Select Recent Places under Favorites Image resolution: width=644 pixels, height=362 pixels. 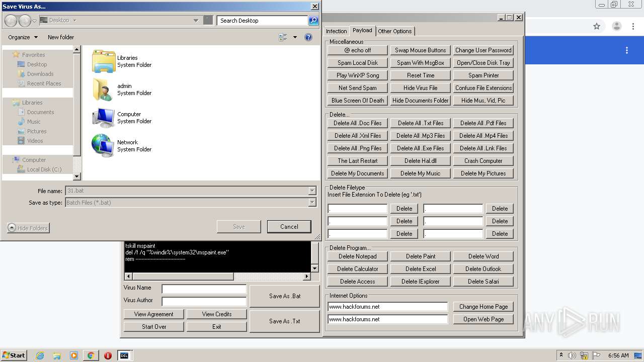44,83
